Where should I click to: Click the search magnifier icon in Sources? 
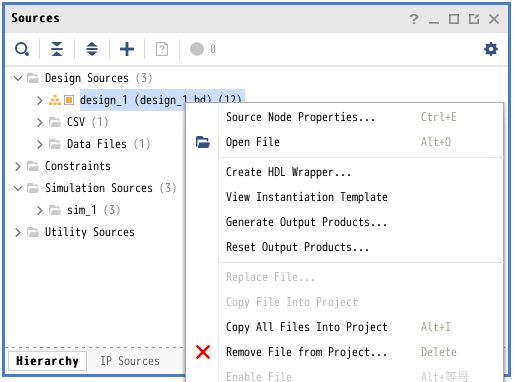tap(22, 49)
